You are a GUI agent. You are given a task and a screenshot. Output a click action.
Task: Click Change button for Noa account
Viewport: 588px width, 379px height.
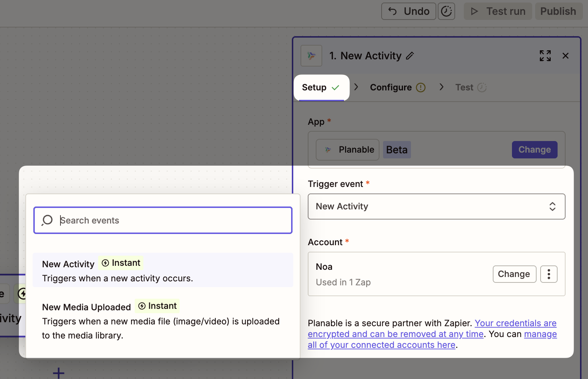click(514, 274)
